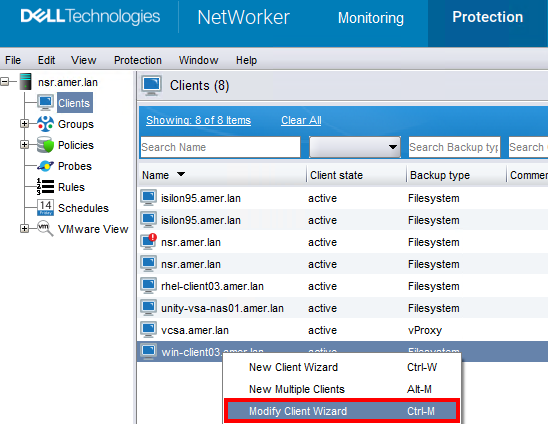Select the VMware View magnifier icon
The image size is (548, 424).
[45, 229]
